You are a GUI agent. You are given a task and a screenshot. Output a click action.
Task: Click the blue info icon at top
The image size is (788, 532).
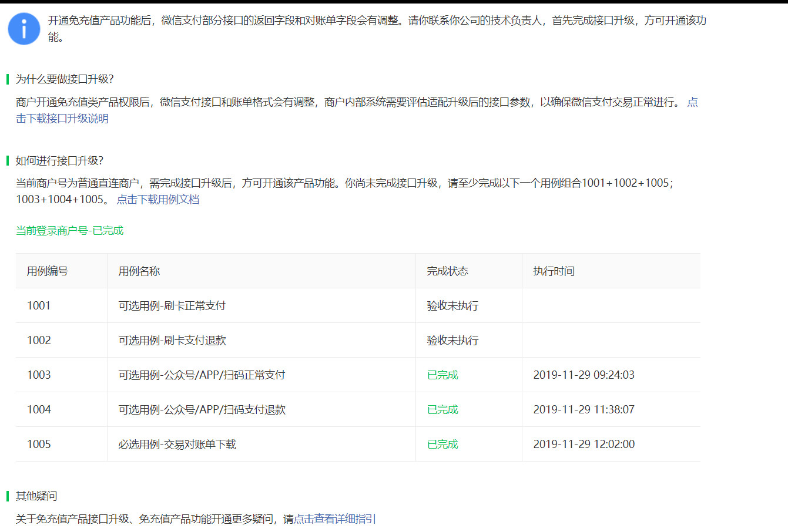tap(24, 29)
